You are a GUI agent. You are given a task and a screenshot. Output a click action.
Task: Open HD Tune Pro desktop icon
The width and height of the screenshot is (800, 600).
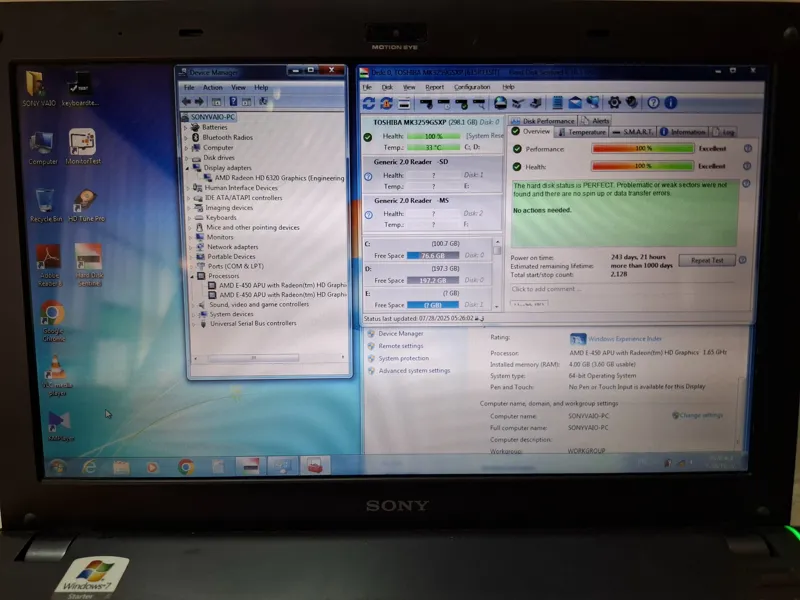86,206
